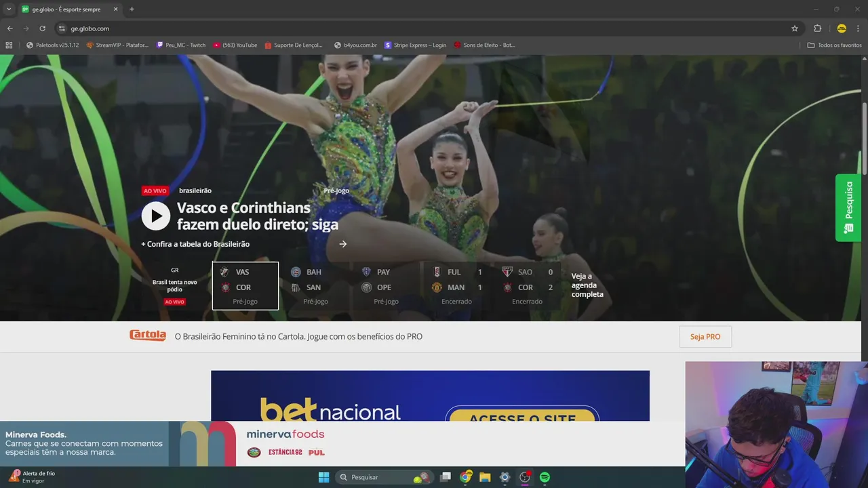Close the ge.globo tab
Screen dimensions: 868x488
(x=115, y=9)
